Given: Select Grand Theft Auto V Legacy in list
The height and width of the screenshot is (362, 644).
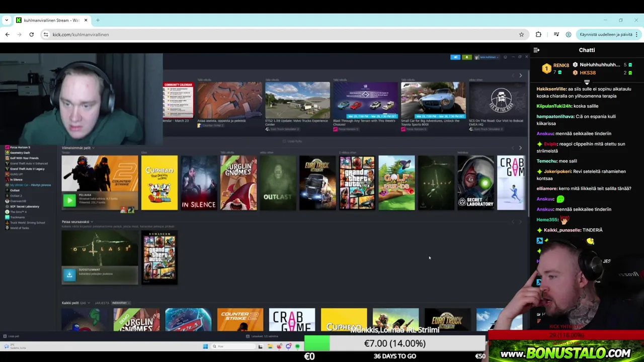Looking at the screenshot, I should tap(27, 169).
